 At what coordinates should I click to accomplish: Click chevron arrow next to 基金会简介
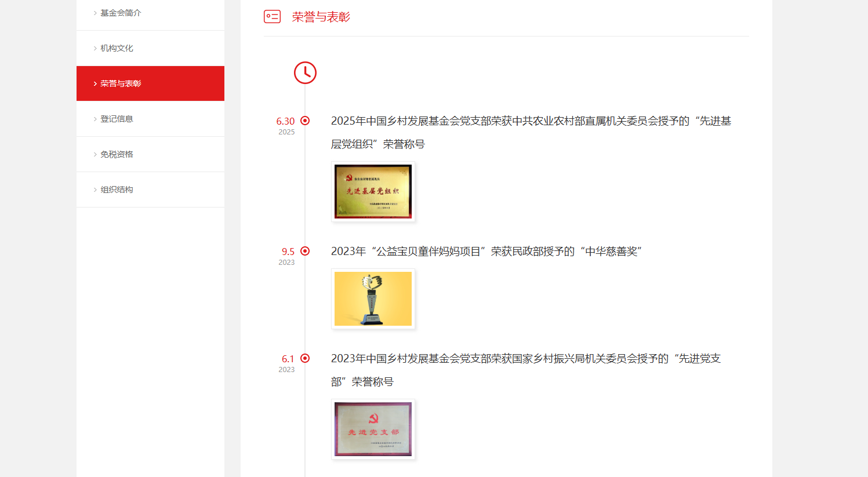point(95,13)
